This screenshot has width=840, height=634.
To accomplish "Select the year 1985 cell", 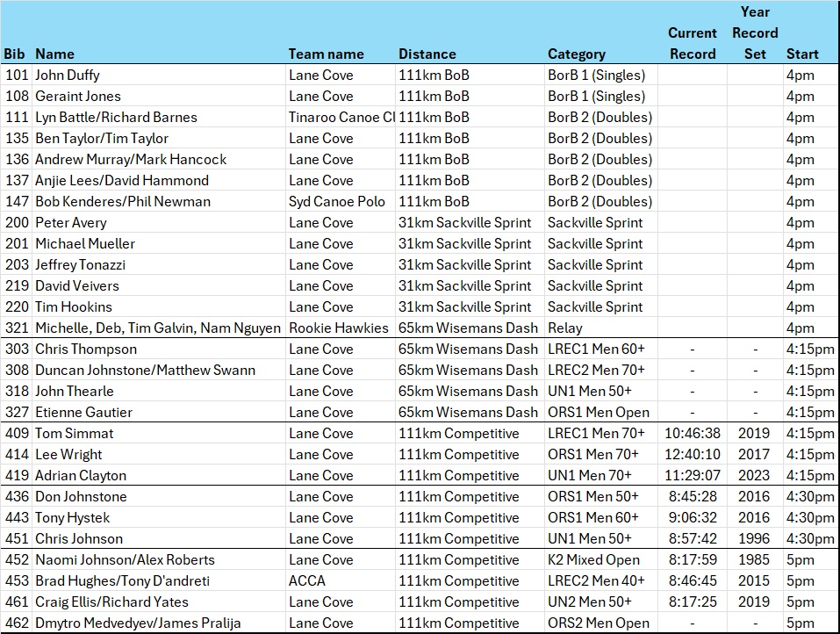I will (x=754, y=559).
